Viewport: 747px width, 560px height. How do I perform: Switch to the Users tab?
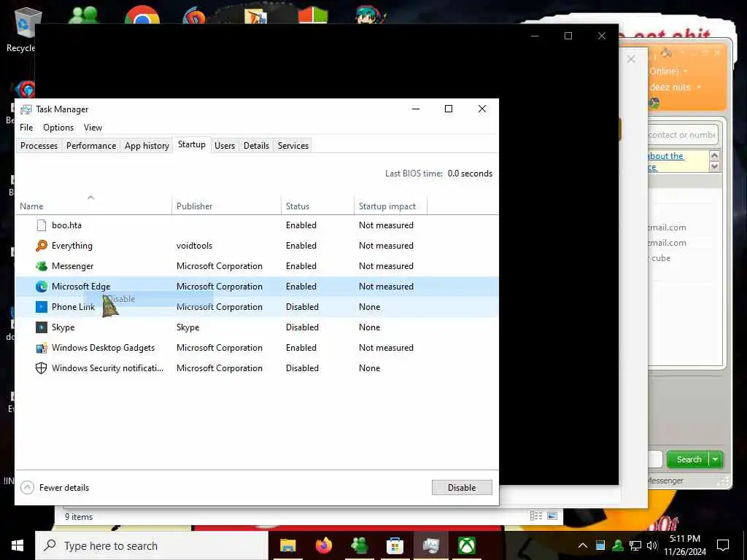point(225,146)
